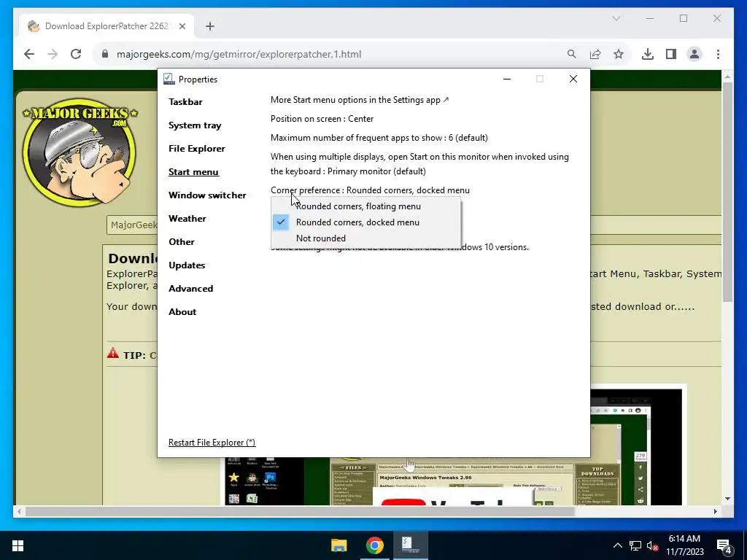Open the Taskbar settings section
Viewport: 747px width, 560px height.
pyautogui.click(x=185, y=102)
